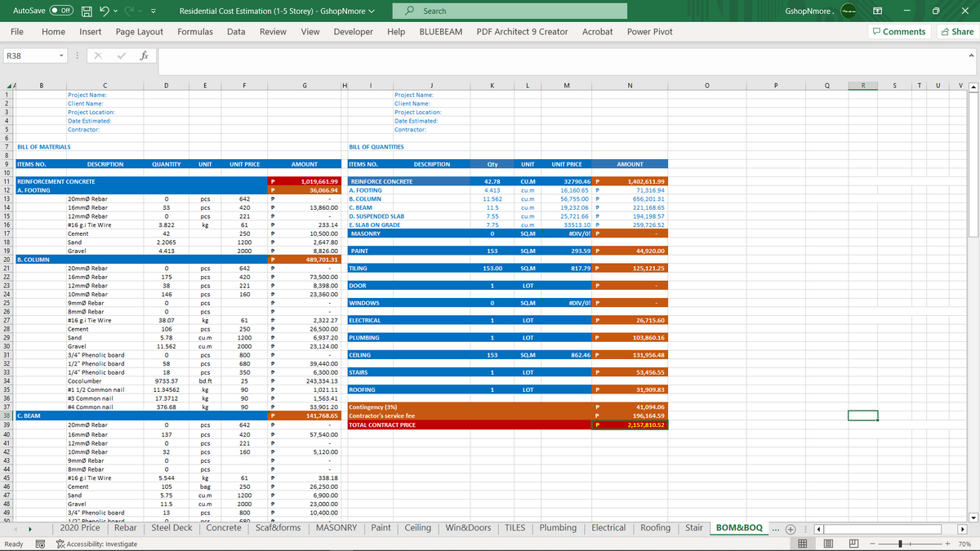Open the Acrobat tab
The image size is (980, 551).
(x=598, y=31)
